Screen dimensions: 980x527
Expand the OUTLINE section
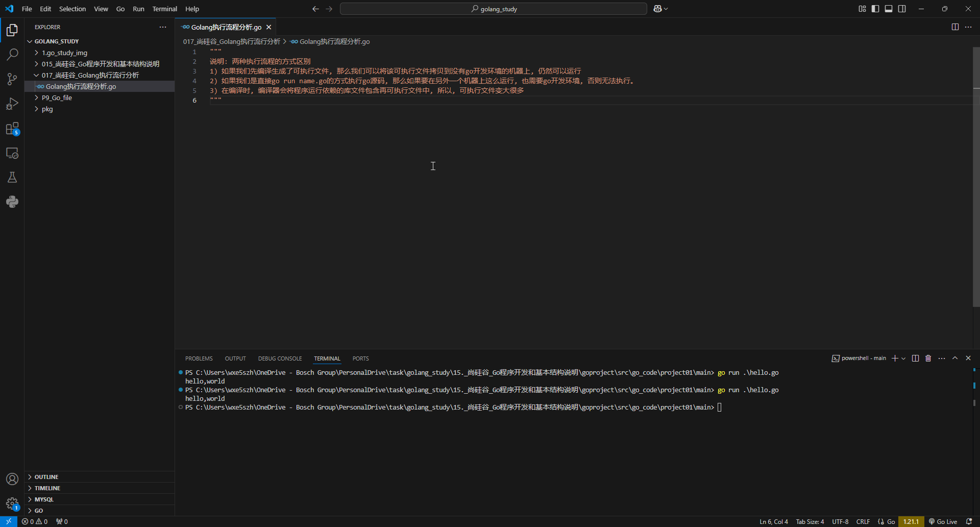(x=100, y=477)
